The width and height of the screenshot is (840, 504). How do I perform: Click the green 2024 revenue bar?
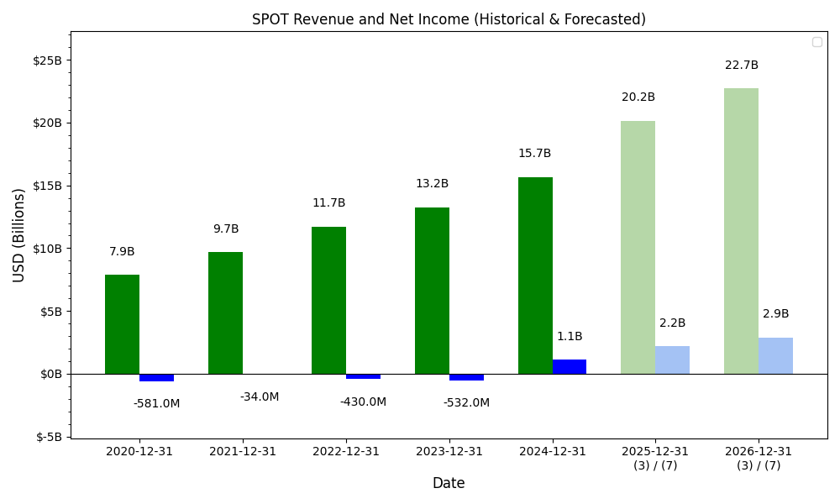click(x=535, y=276)
